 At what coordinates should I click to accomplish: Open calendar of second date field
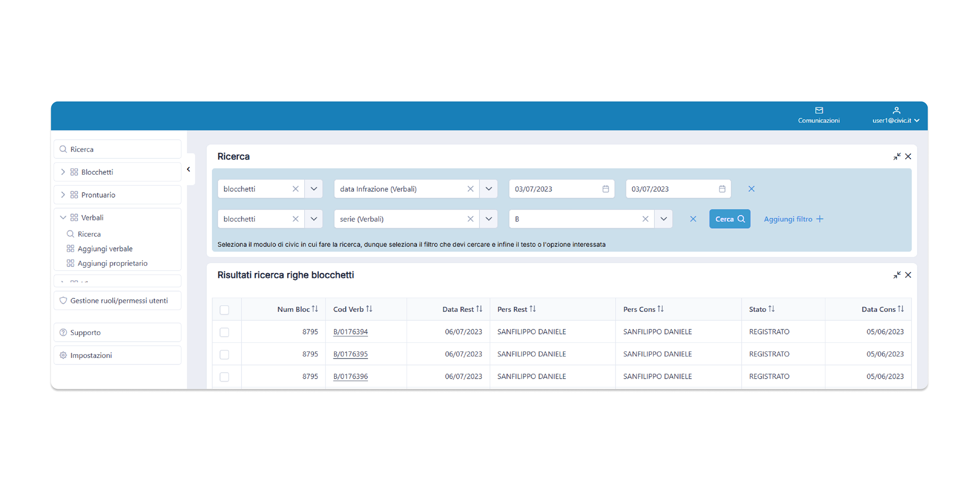(x=722, y=189)
